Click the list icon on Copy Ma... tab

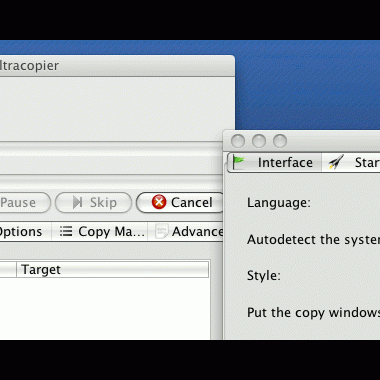66,231
